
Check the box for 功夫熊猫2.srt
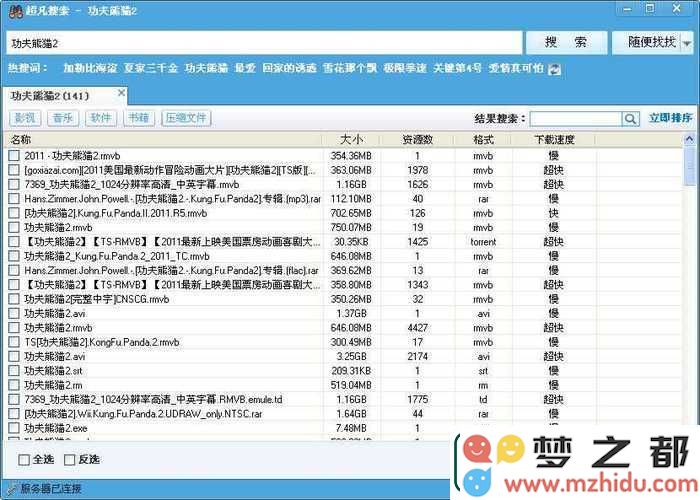tap(14, 371)
